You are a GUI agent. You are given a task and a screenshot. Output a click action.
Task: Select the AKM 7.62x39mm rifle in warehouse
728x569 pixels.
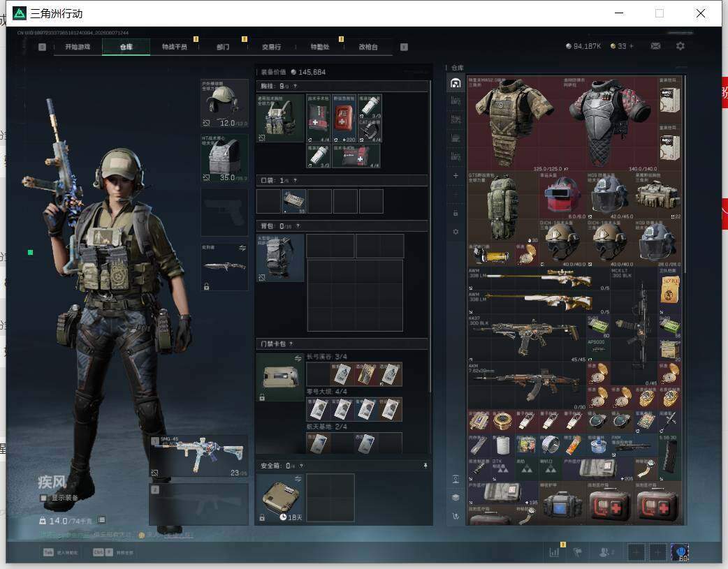[527, 386]
